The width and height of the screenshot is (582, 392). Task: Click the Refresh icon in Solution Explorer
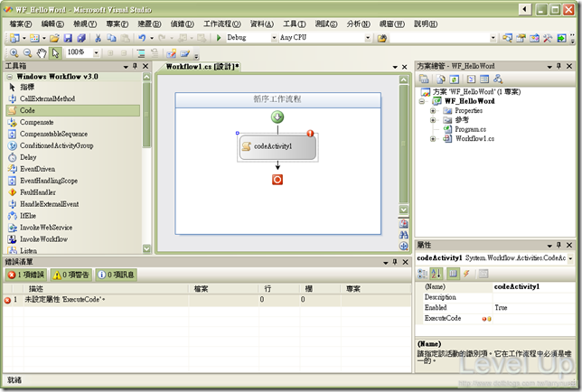coord(455,79)
